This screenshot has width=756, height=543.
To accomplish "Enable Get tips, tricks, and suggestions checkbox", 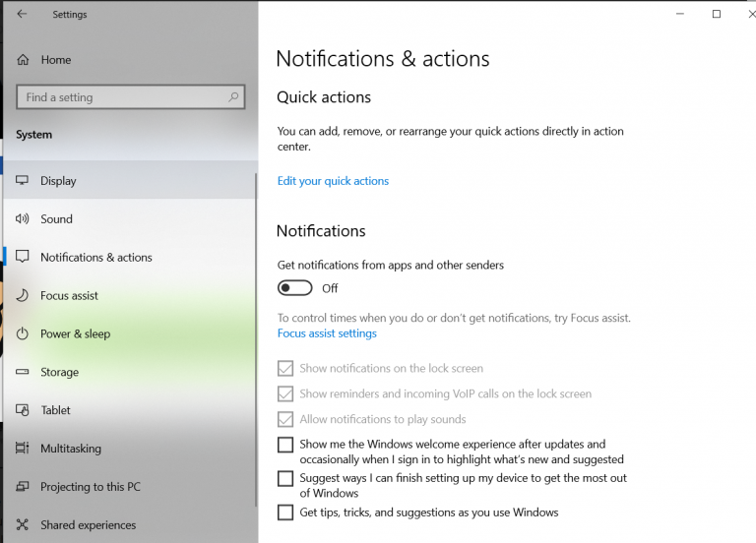I will (x=285, y=513).
